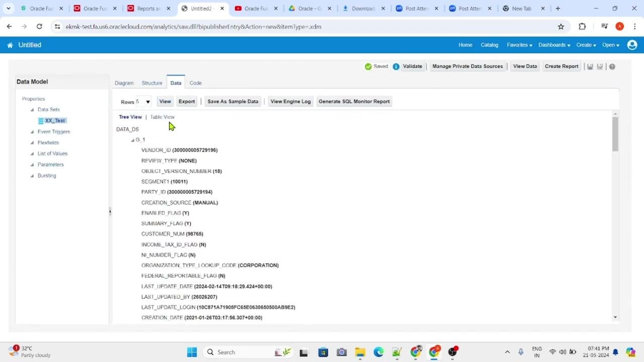
Task: Open the weather widget
Action: (x=29, y=351)
